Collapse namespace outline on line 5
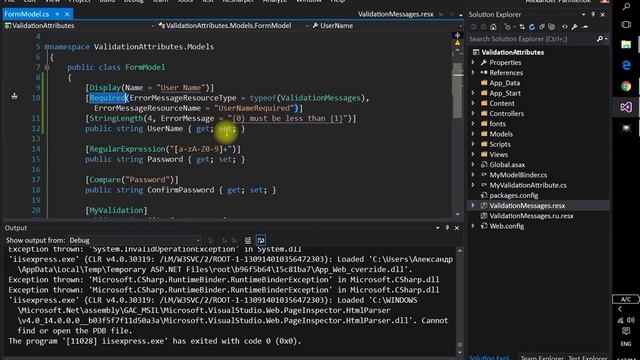Screen dimensions: 640x360 tap(47, 47)
